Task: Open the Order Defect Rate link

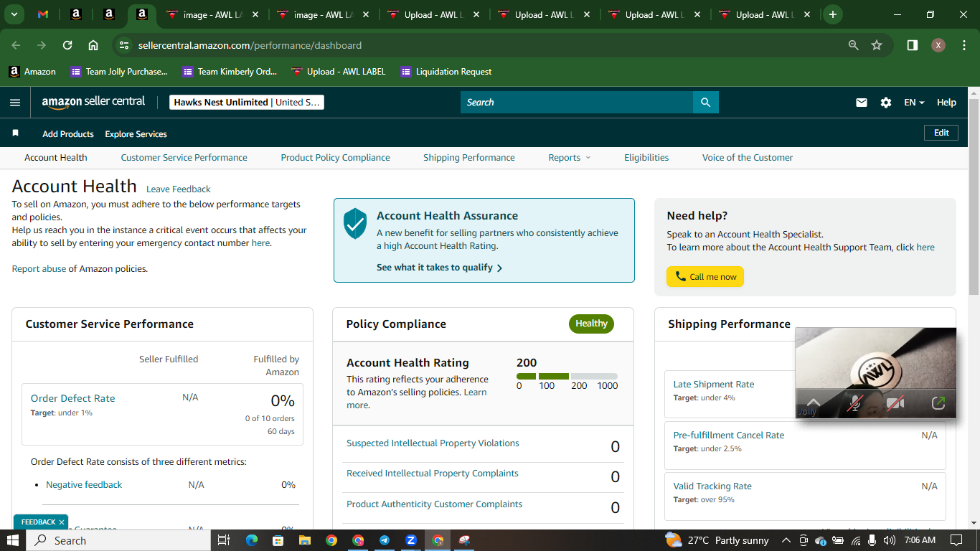Action: [72, 398]
